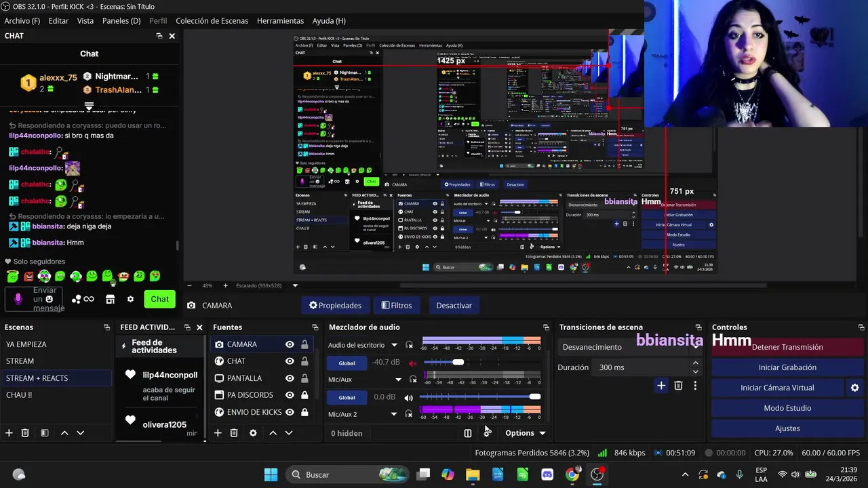Open source properties gear in Fuentes
868x488 pixels.
click(x=253, y=433)
